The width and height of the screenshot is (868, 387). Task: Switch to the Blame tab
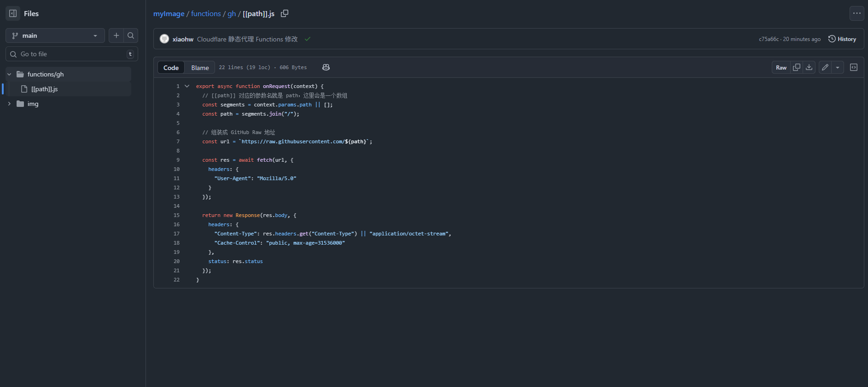click(x=200, y=68)
